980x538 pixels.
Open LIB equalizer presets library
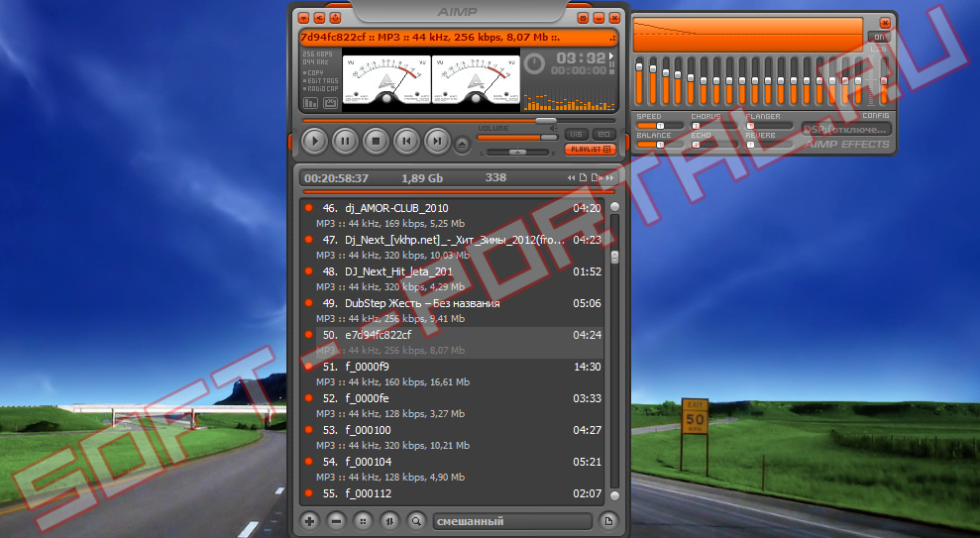[879, 49]
